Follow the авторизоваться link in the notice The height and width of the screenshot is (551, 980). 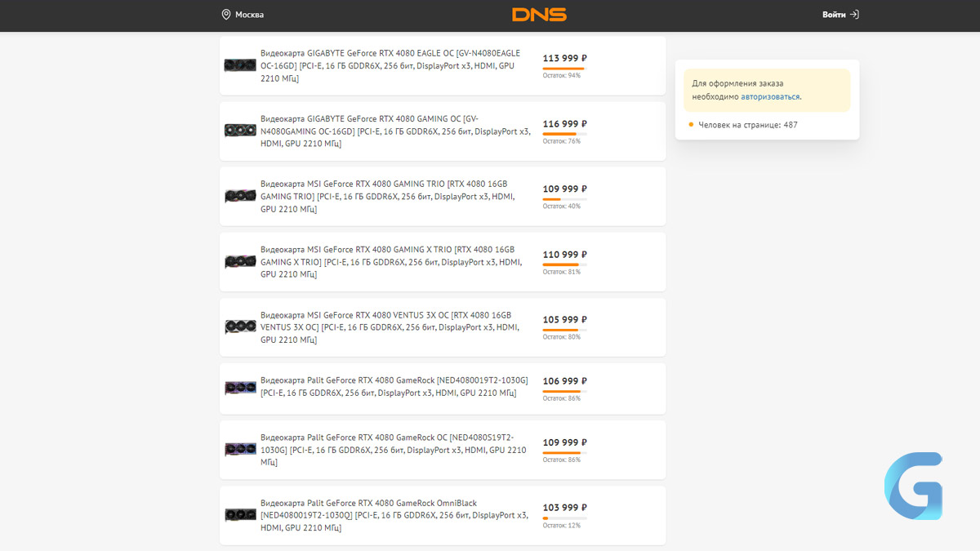point(770,96)
